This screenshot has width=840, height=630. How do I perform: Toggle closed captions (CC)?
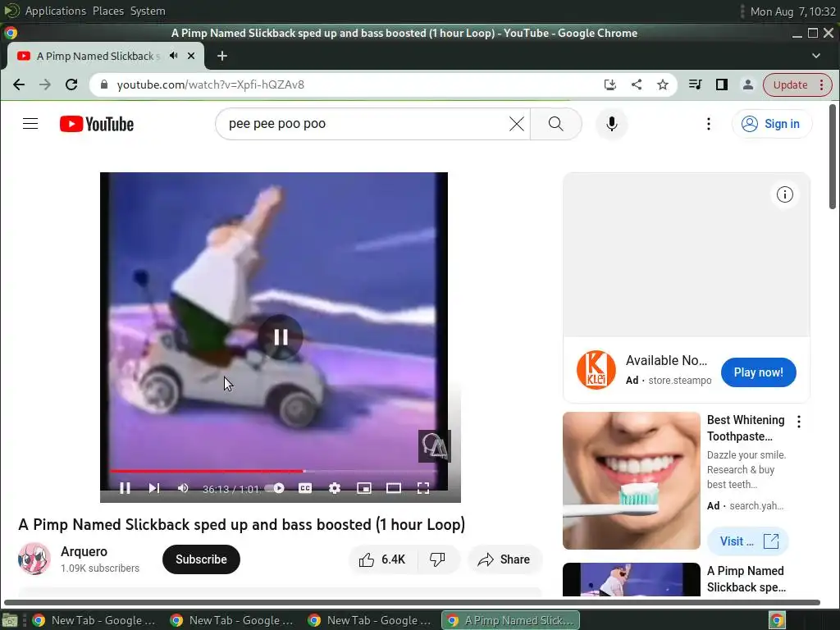(x=305, y=488)
